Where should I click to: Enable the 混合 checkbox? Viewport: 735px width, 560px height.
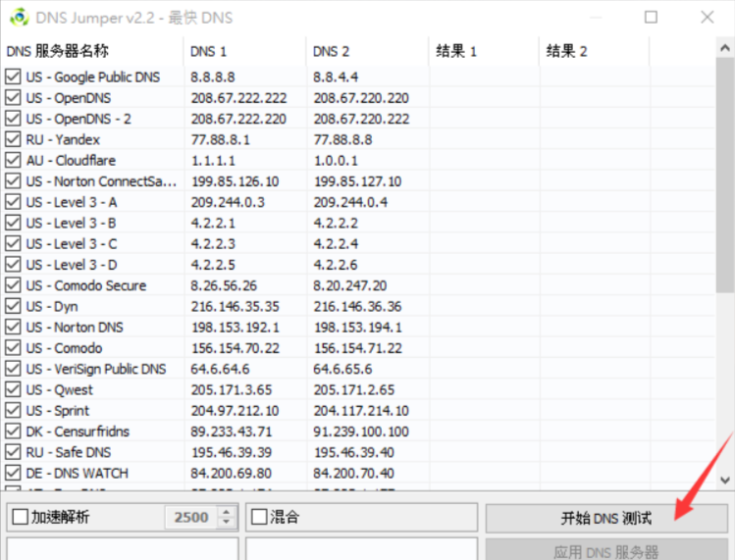click(x=259, y=517)
